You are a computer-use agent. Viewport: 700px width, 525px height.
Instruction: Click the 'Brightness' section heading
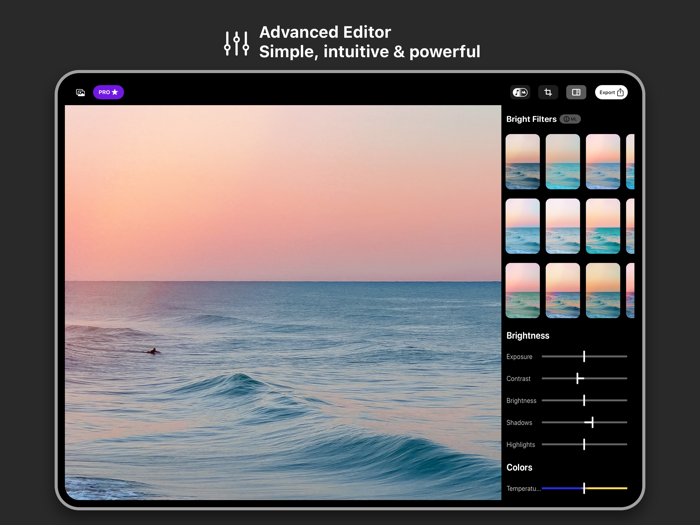(528, 336)
